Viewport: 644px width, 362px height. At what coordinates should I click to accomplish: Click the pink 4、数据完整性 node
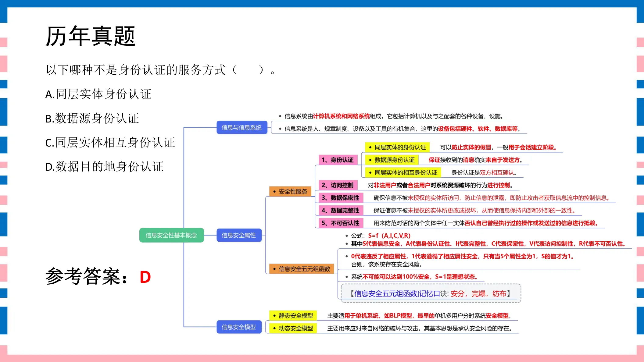pos(341,210)
